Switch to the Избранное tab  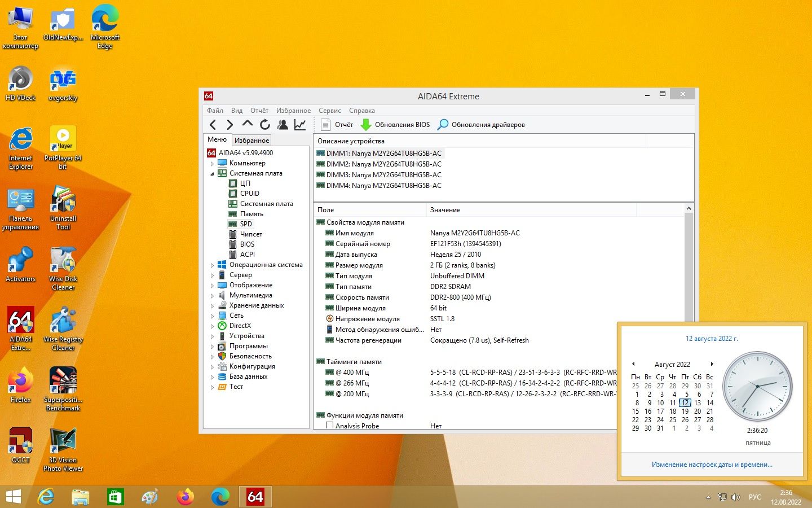point(251,141)
